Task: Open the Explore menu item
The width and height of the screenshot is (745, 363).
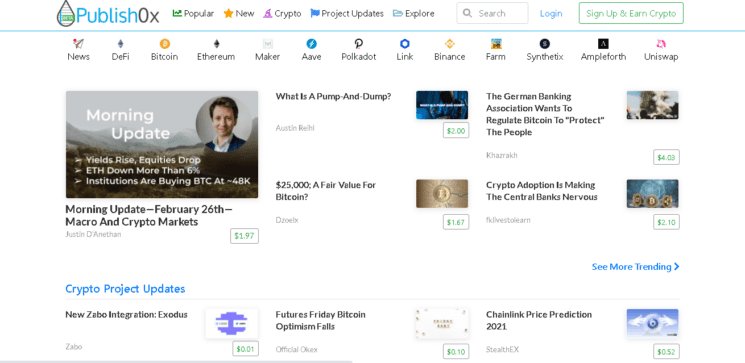Action: [413, 13]
